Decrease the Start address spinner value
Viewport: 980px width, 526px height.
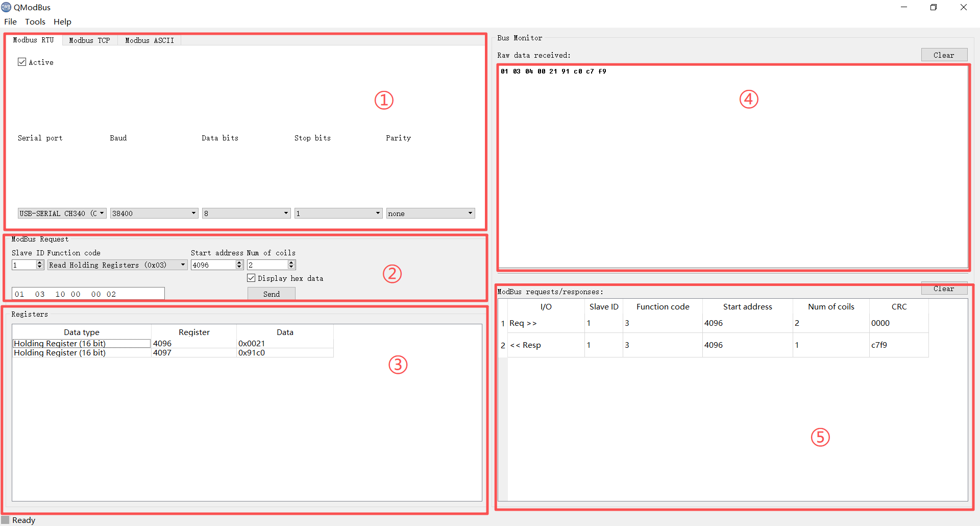click(239, 267)
